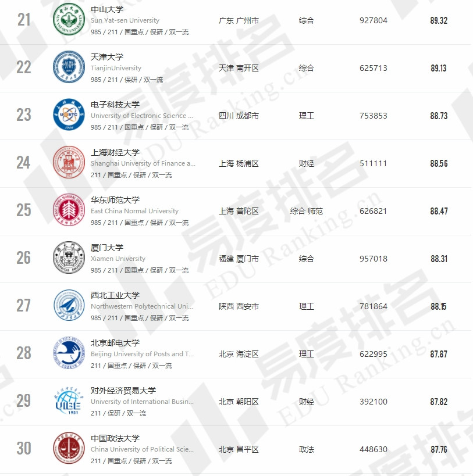The height and width of the screenshot is (476, 473).
Task: Select China University of Political Science emblem
Action: click(x=69, y=449)
